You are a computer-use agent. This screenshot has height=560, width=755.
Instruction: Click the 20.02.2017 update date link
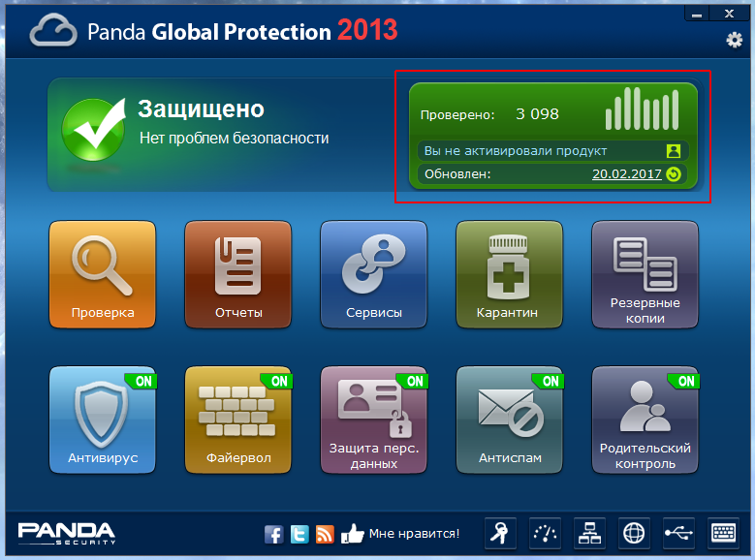(x=626, y=173)
